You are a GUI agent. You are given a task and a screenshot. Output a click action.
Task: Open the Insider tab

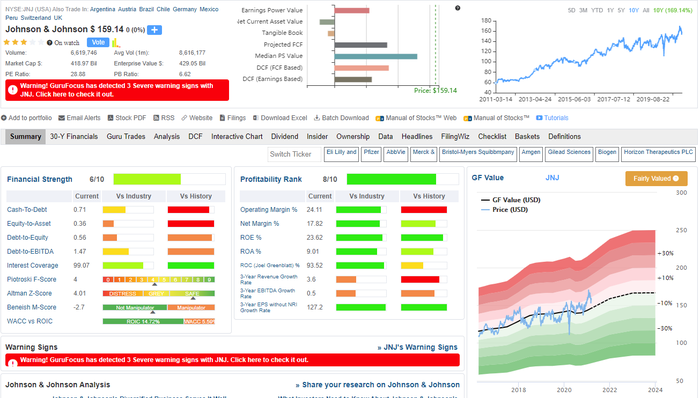pyautogui.click(x=317, y=137)
